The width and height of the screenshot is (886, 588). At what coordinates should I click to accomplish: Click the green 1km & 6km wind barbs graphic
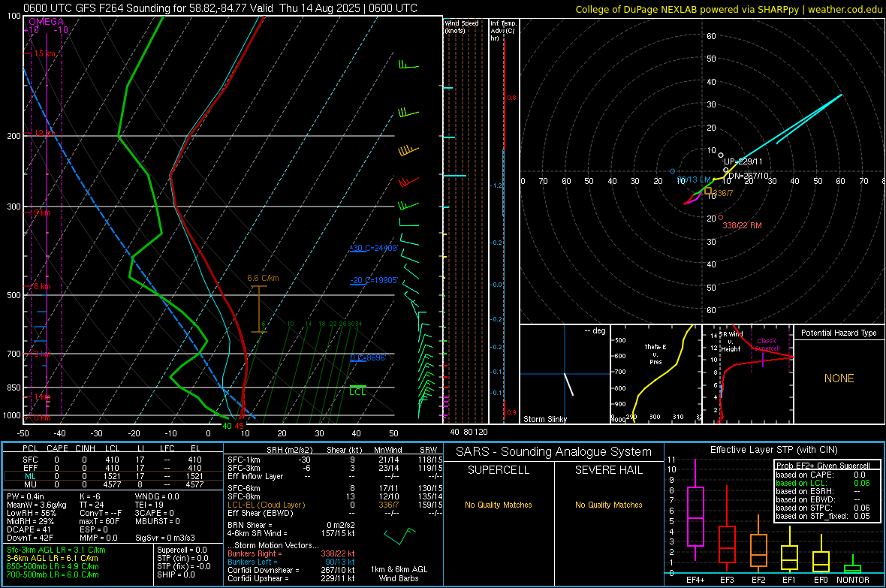[399, 536]
